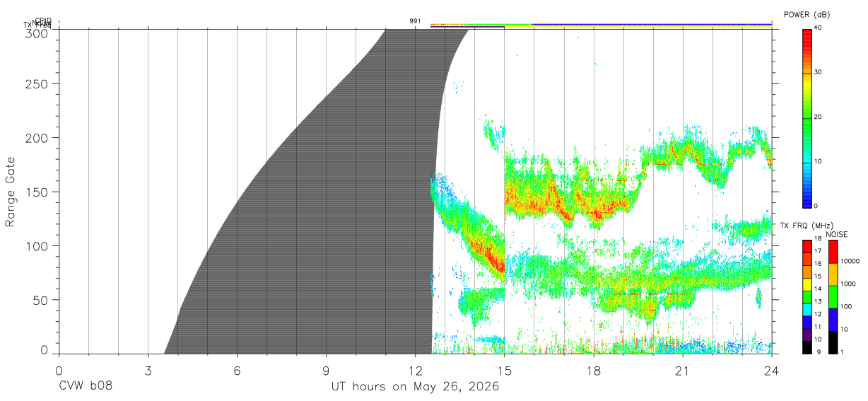Click the red swatch of TX FRQ legend

point(807,245)
